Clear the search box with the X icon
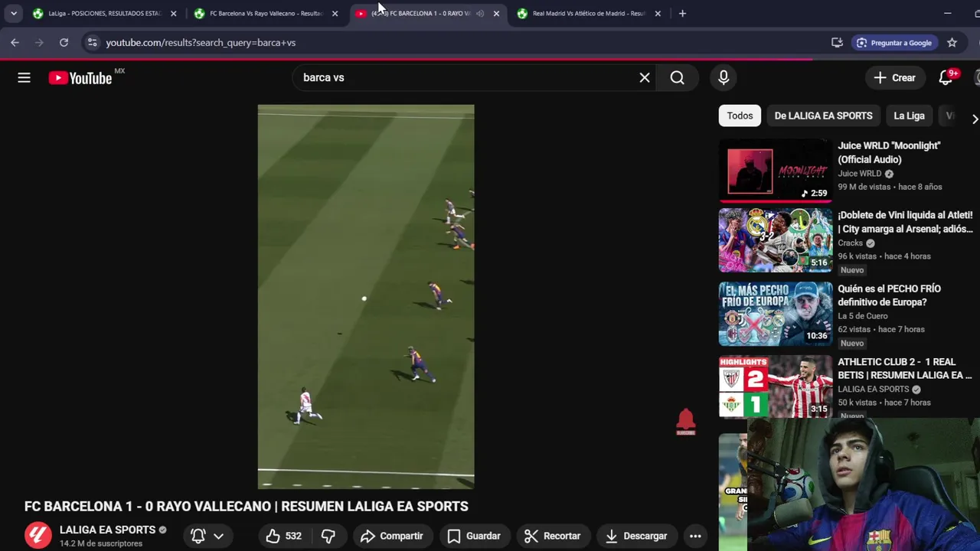980x551 pixels. click(645, 77)
